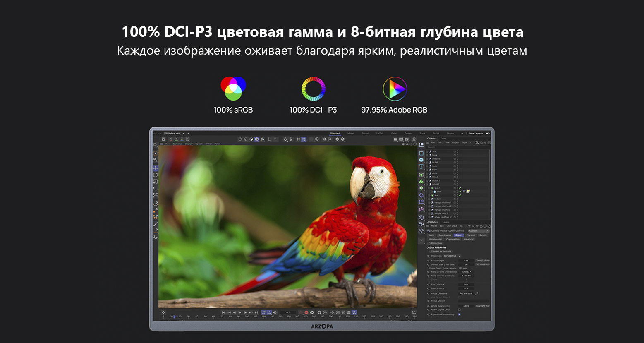Click the Convert to Redshift button
This screenshot has height=343, width=644.
441,252
